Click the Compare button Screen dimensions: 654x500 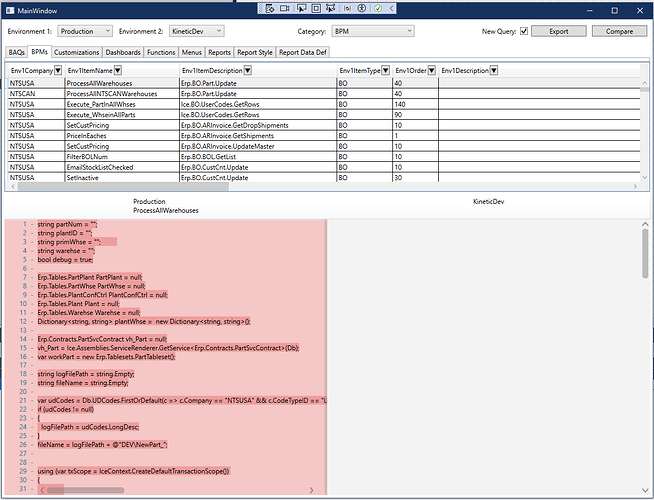[619, 31]
